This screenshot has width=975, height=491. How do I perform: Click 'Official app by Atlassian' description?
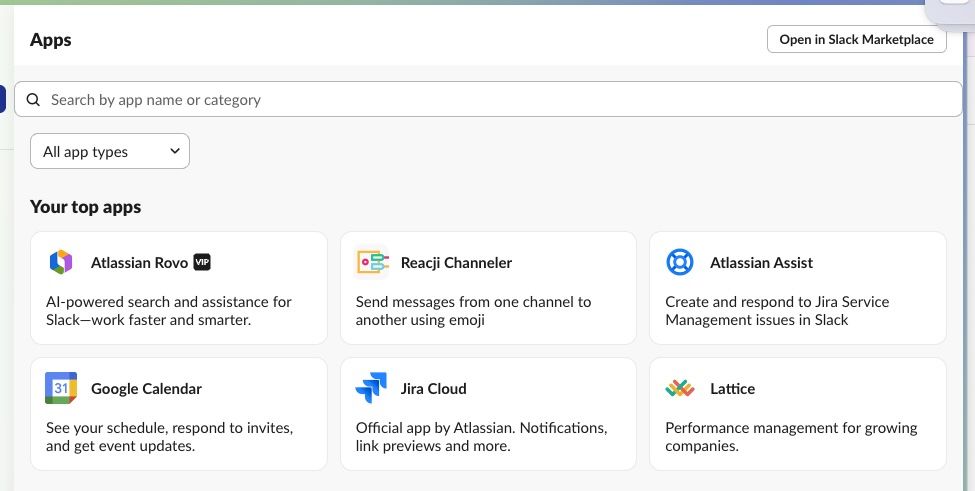coord(481,437)
